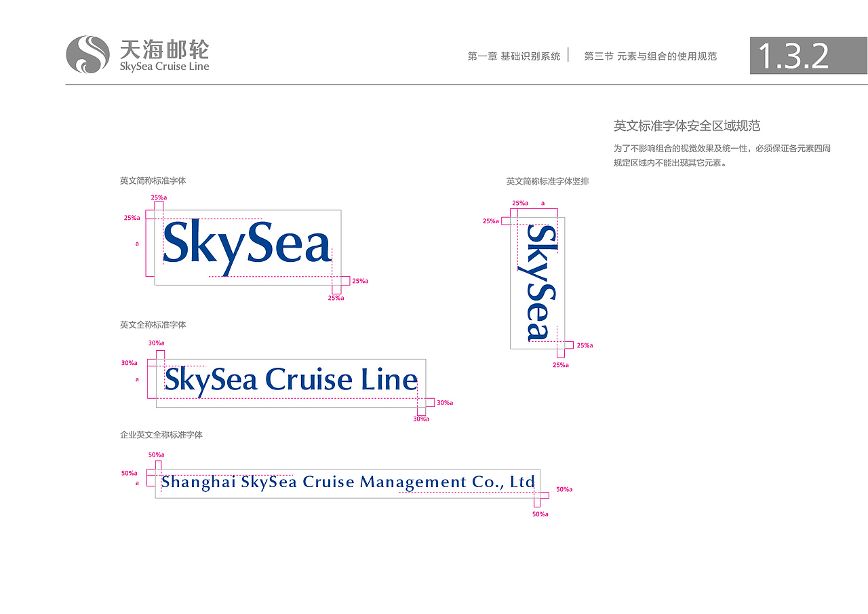Select the heading 英文标准字体安全区域规范
Image resolution: width=868 pixels, height=614 pixels.
pos(687,126)
